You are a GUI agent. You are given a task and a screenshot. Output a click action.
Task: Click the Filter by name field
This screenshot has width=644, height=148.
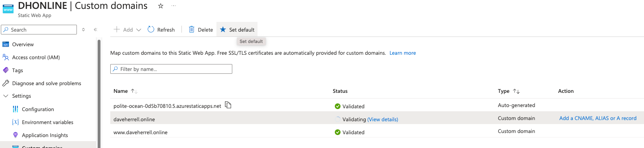click(x=171, y=69)
